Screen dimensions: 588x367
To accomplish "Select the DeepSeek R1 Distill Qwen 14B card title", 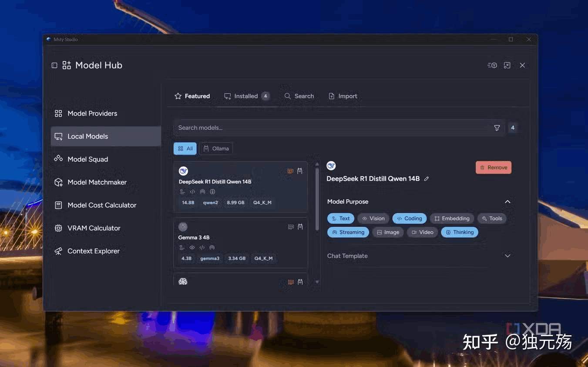I will pos(215,182).
